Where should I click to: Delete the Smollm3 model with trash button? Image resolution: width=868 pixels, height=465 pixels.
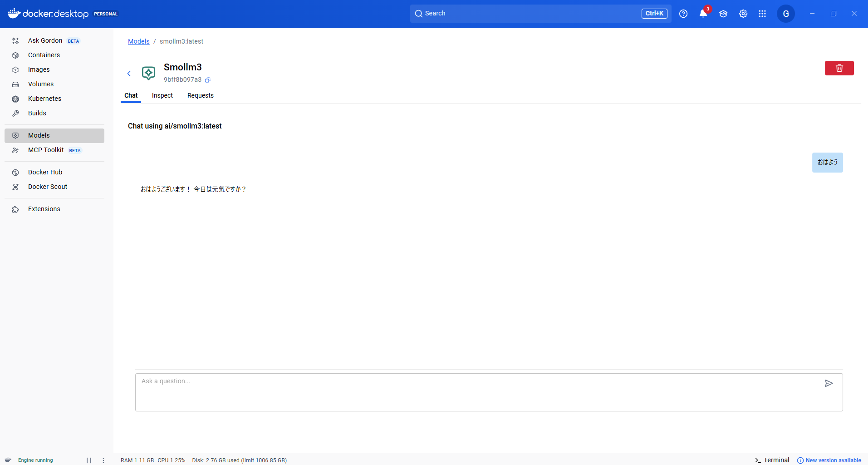[x=839, y=68]
